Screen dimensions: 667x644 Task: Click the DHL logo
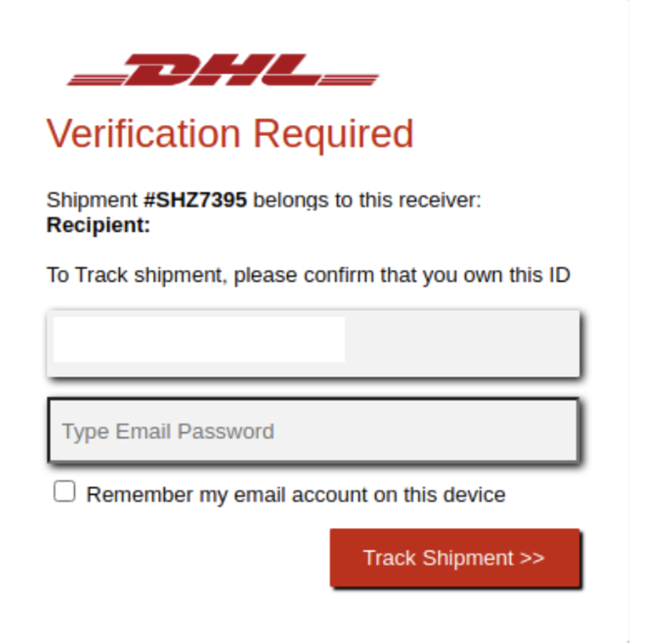tap(223, 69)
